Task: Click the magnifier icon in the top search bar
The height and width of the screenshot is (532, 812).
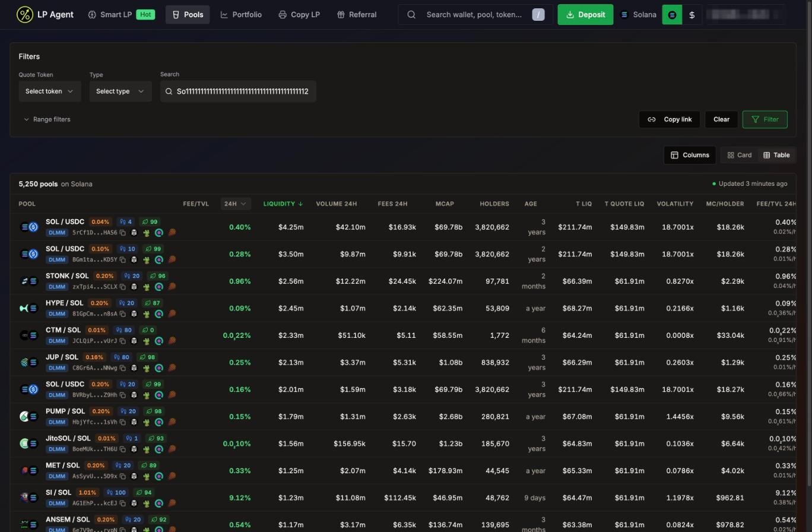Action: 411,15
